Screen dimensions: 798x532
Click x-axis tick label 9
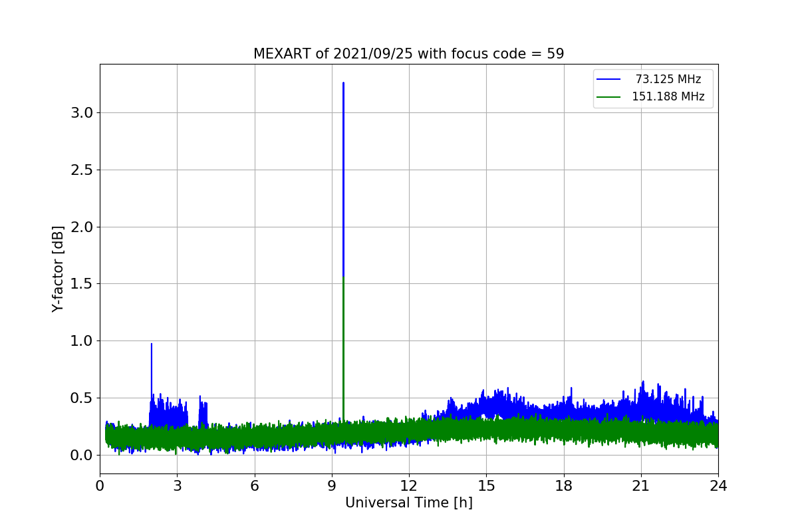click(x=332, y=486)
